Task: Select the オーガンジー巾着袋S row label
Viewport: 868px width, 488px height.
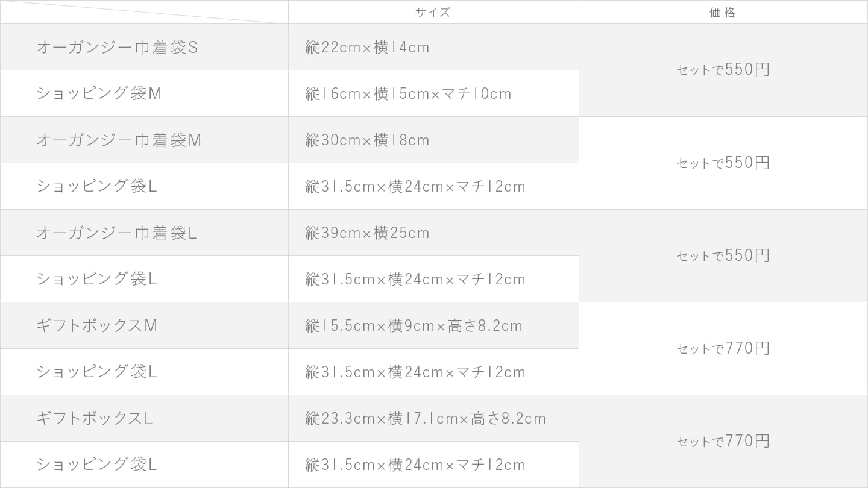Action: tap(117, 48)
